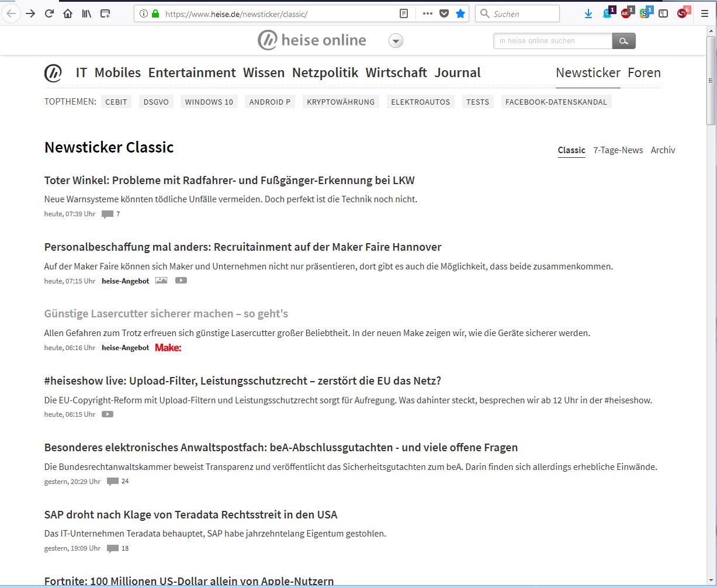Screen dimensions: 717x588
Task: Go to the browser home page
Action: click(68, 13)
